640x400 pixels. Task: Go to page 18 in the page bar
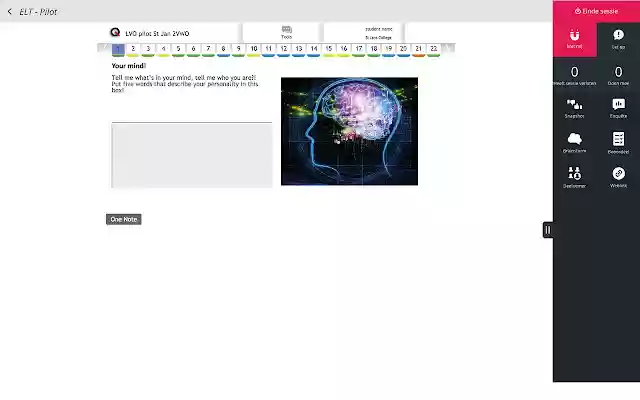pos(374,49)
